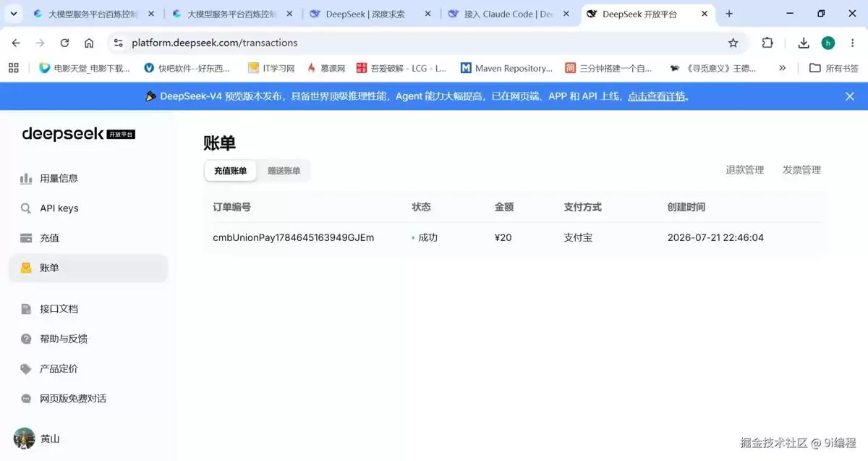The width and height of the screenshot is (868, 461).
Task: Open 用量信息 in the sidebar
Action: [88, 178]
